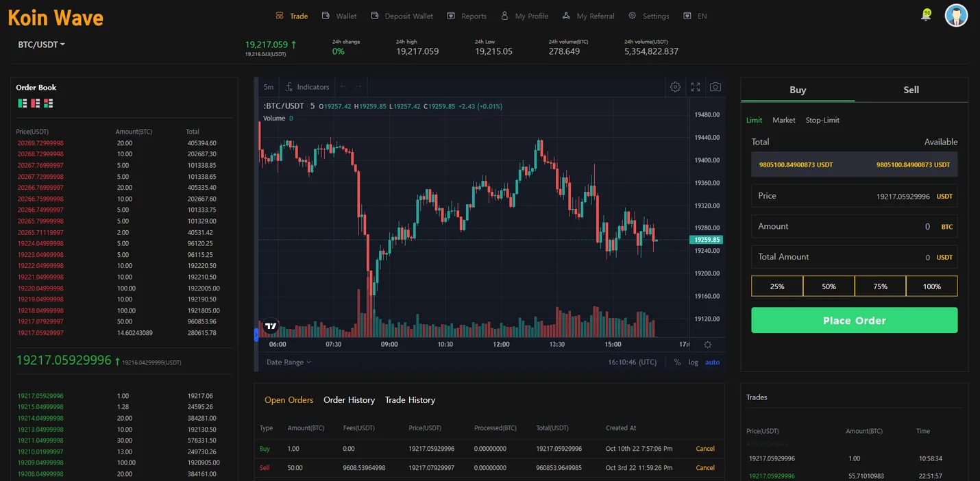Set order amount to 75%
The image size is (980, 481).
tap(881, 286)
